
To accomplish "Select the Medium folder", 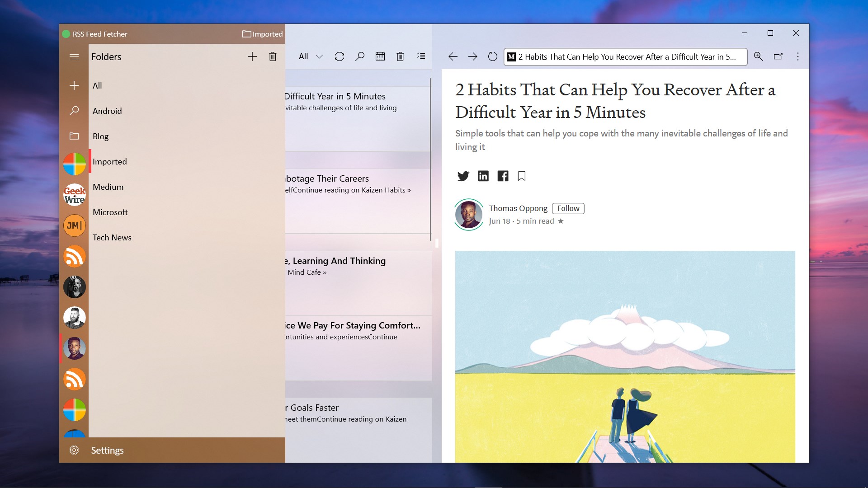I will point(108,187).
